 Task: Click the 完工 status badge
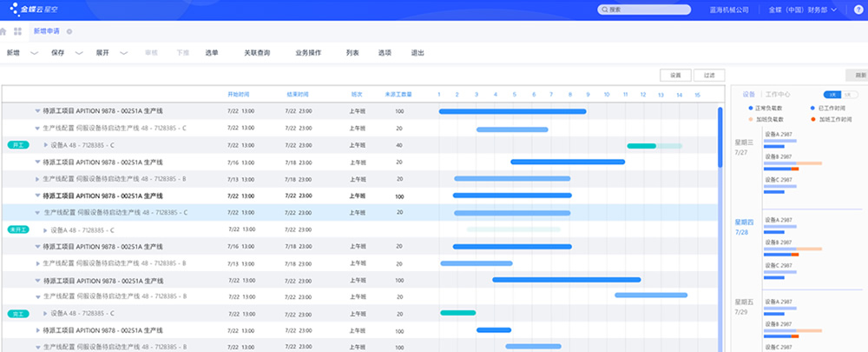18,314
